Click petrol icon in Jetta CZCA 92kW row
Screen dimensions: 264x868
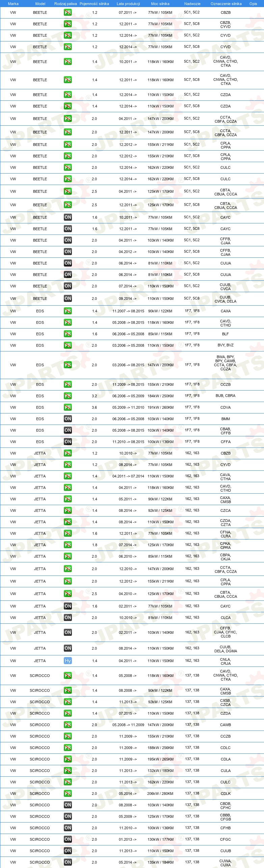point(68,510)
